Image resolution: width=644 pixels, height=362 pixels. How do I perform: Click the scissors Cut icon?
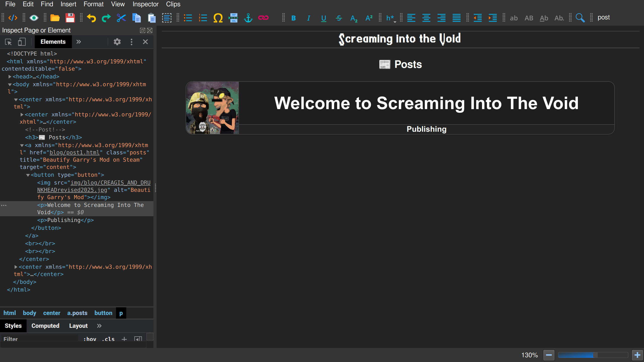[121, 18]
